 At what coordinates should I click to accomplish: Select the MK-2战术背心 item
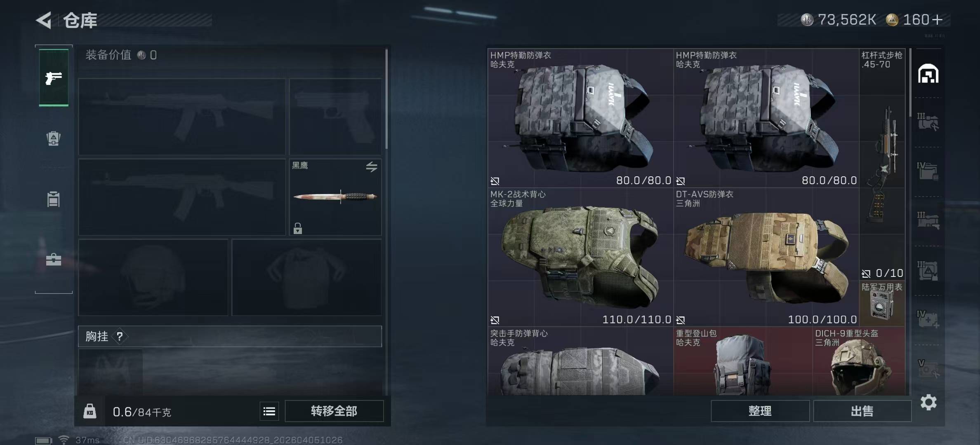[580, 257]
